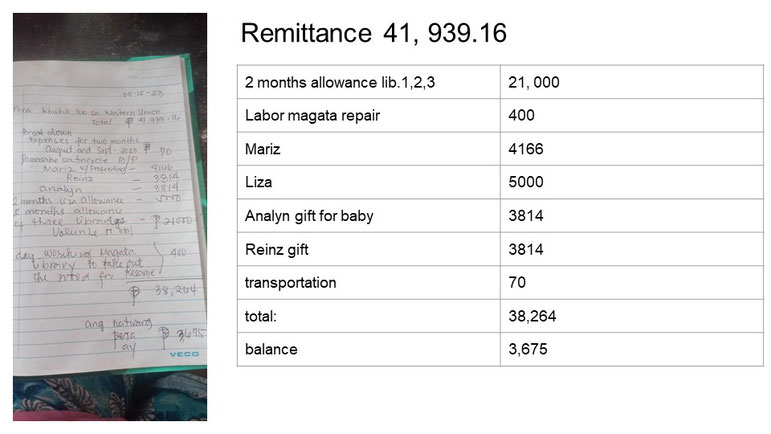Click the 21, 000 amount cell
This screenshot has width=771, height=434.
632,82
